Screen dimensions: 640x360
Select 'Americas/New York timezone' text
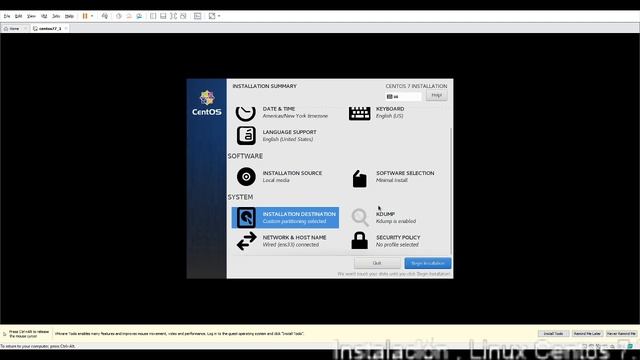pyautogui.click(x=295, y=116)
